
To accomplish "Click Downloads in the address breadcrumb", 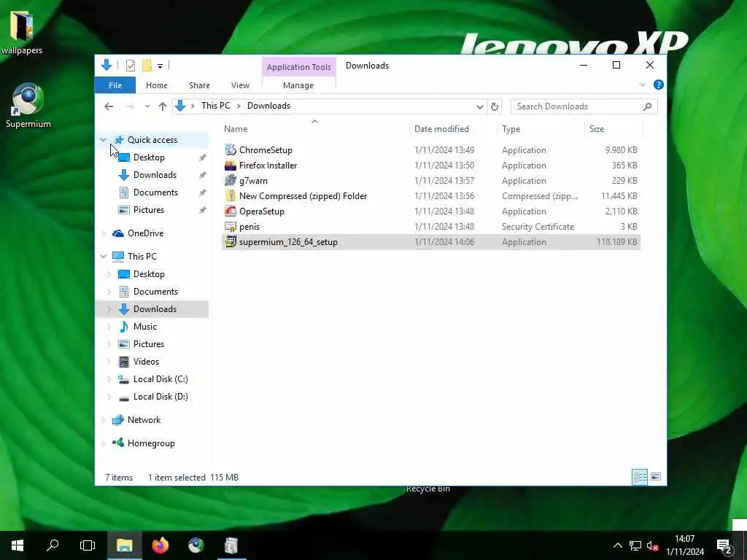I will click(268, 106).
